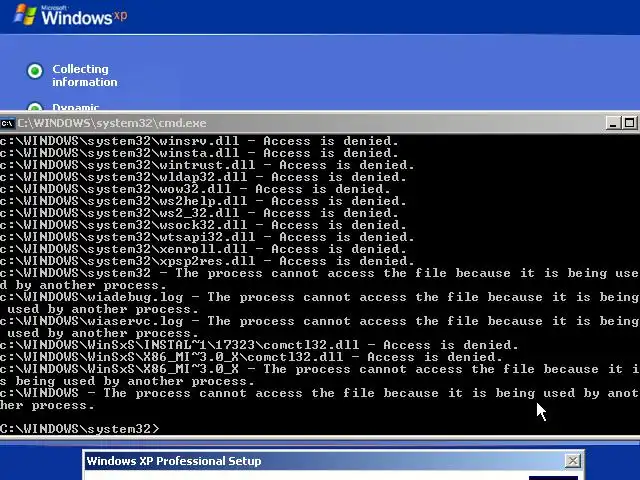Click the xenroll.dll access denied line
The image size is (640, 480).
[203, 249]
